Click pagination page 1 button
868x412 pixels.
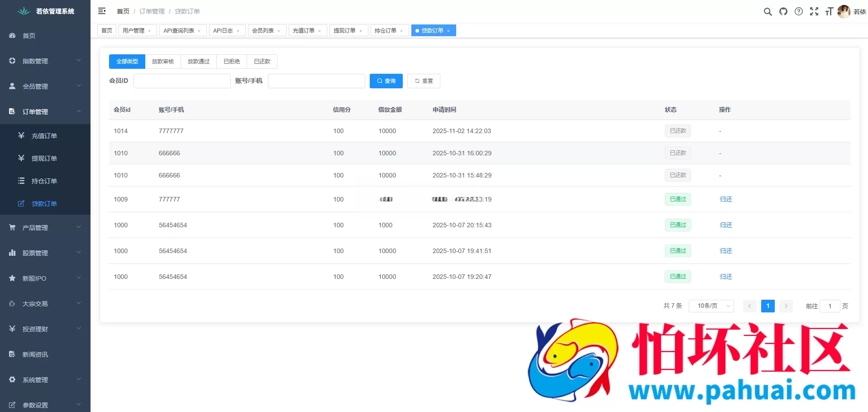[768, 306]
